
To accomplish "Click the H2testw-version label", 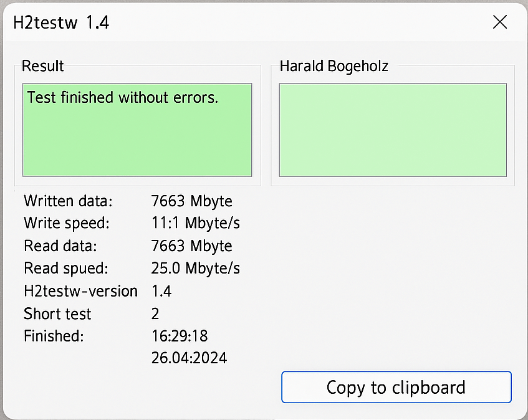I will [80, 291].
